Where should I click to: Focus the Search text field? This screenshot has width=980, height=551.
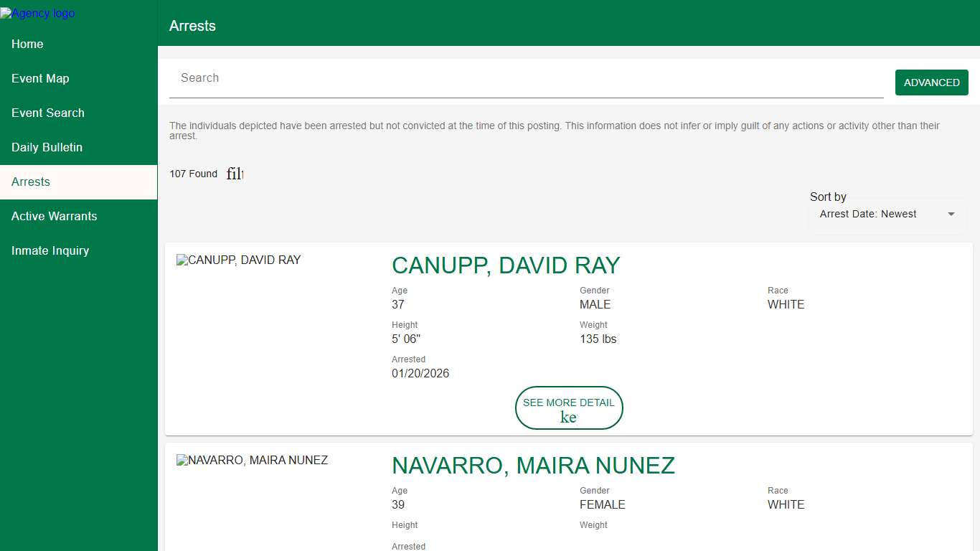[x=526, y=78]
